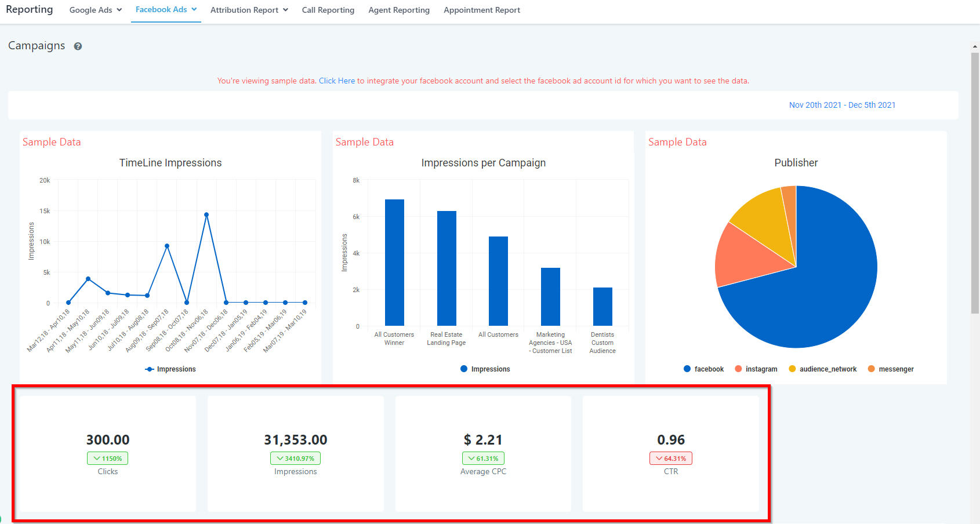Click the All Customers Winner bar
Viewport: 980px width, 524px height.
pyautogui.click(x=394, y=263)
